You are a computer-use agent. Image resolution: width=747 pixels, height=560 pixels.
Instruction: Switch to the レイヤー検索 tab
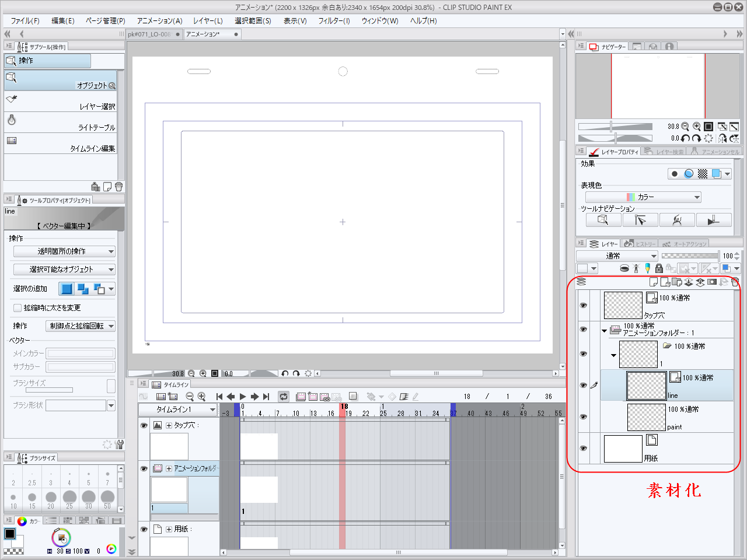[x=664, y=152]
